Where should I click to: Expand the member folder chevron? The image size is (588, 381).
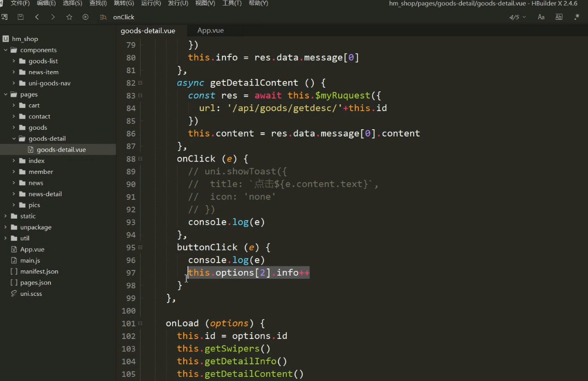point(14,171)
